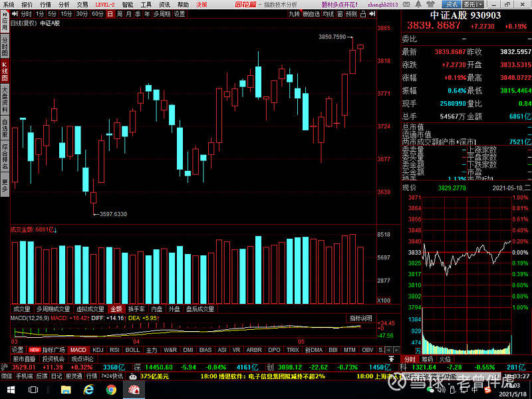The image size is (532, 399).
Task: Open the mail envelope icon in title bar
Action: pyautogui.click(x=406, y=5)
